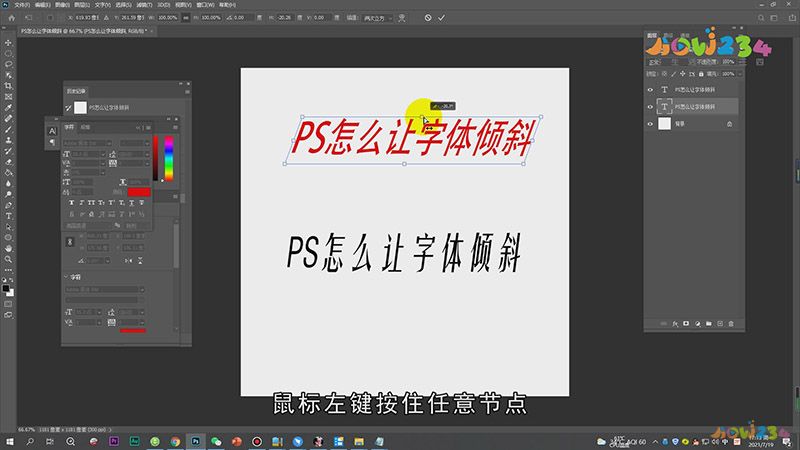Select the Pen tool
The width and height of the screenshot is (800, 450).
[x=8, y=205]
